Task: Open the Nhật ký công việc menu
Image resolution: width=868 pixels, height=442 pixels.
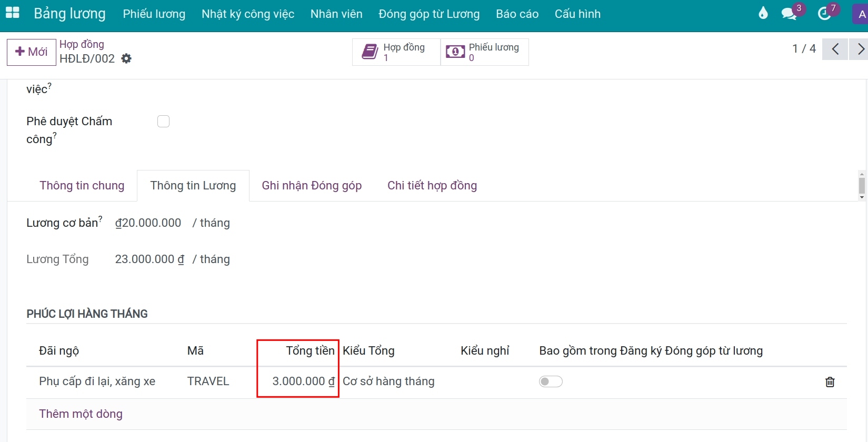Action: click(x=248, y=14)
